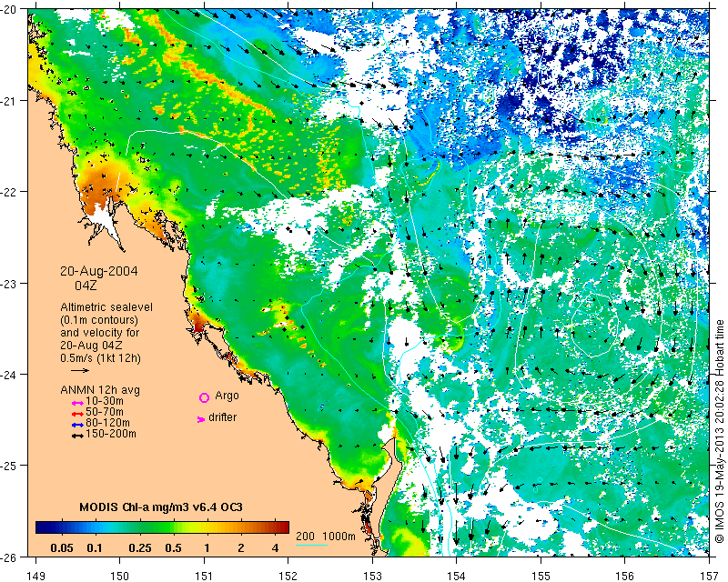
Task: Click the '(0.1m contours)' text
Action: click(x=99, y=320)
